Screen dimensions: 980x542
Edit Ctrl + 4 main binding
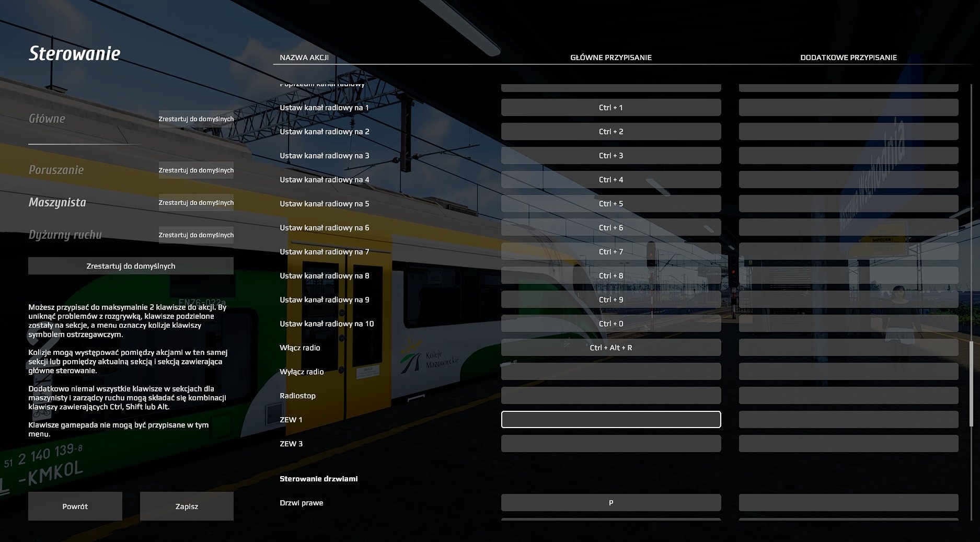[x=611, y=180]
